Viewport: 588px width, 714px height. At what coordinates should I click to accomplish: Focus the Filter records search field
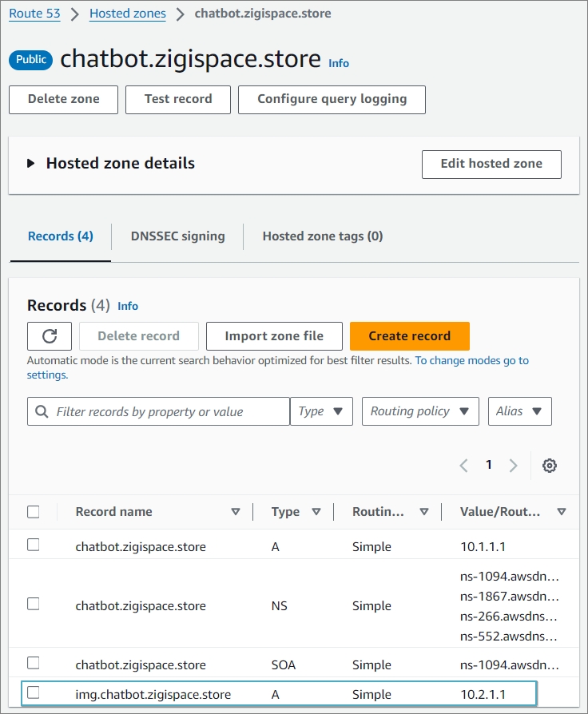158,411
